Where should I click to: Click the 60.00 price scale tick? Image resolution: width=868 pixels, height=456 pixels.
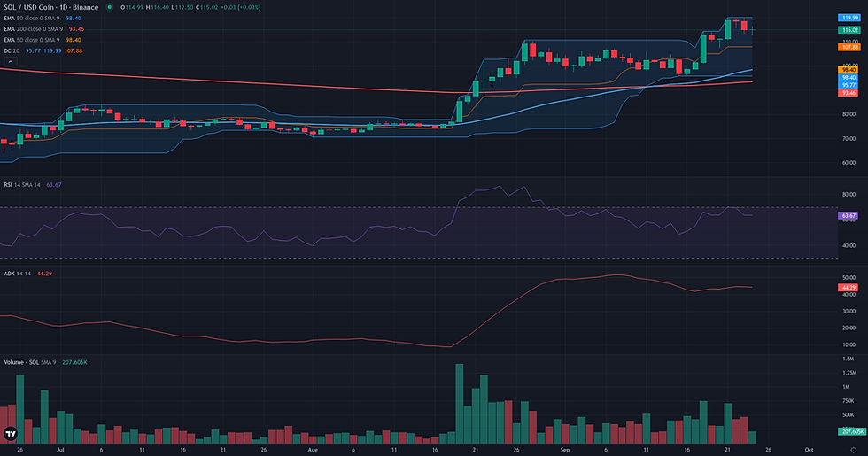pyautogui.click(x=849, y=163)
